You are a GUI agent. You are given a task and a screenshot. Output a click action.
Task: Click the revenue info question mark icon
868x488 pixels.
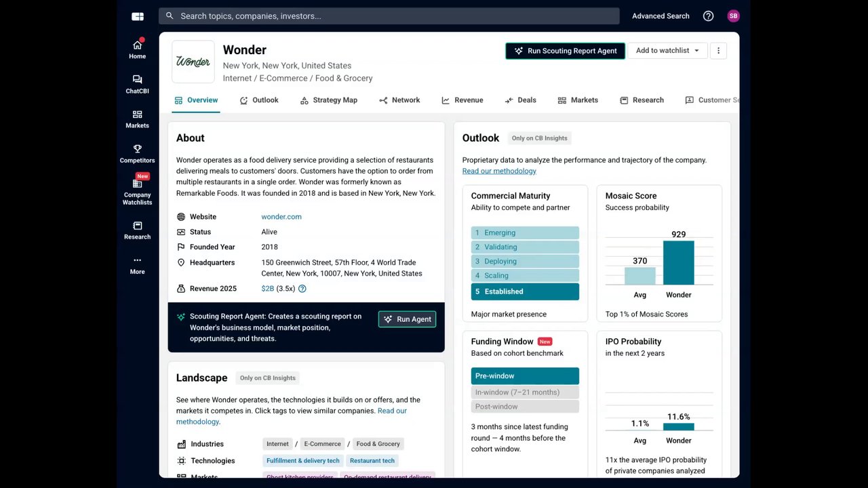point(302,289)
